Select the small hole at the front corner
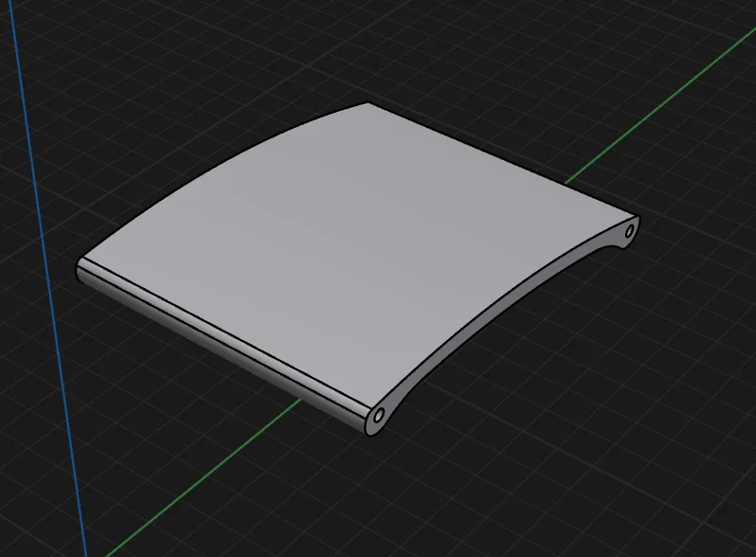 (x=379, y=415)
